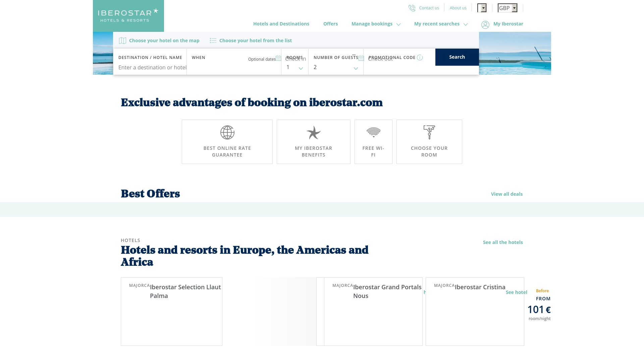
Task: Click the WHEN date field
Action: pyautogui.click(x=234, y=62)
